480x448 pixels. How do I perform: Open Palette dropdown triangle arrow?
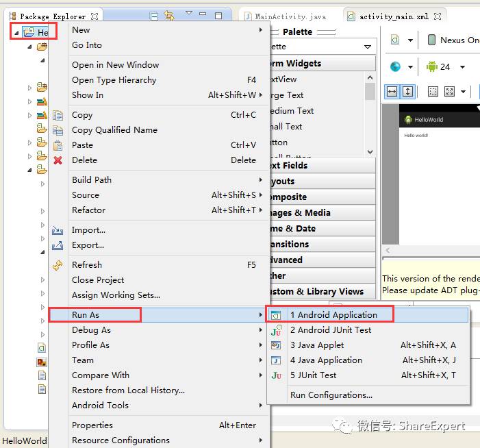(368, 47)
